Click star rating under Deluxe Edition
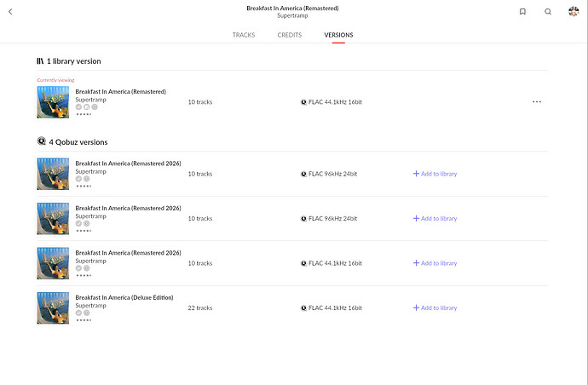This screenshot has width=588, height=385. pos(84,320)
